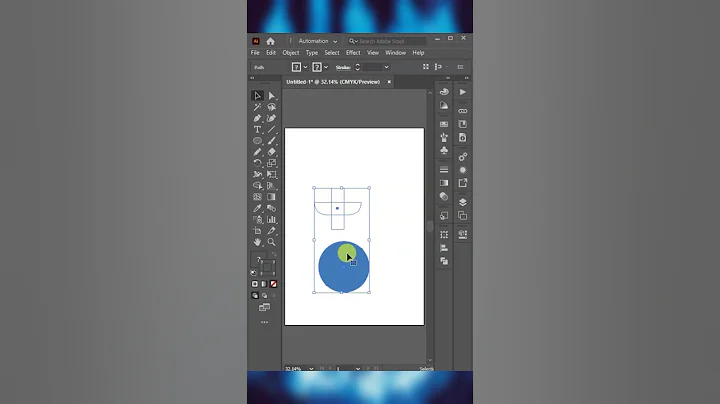Expand the fill color dropdown arrow
Screen dimensions: 720x404
[305, 67]
